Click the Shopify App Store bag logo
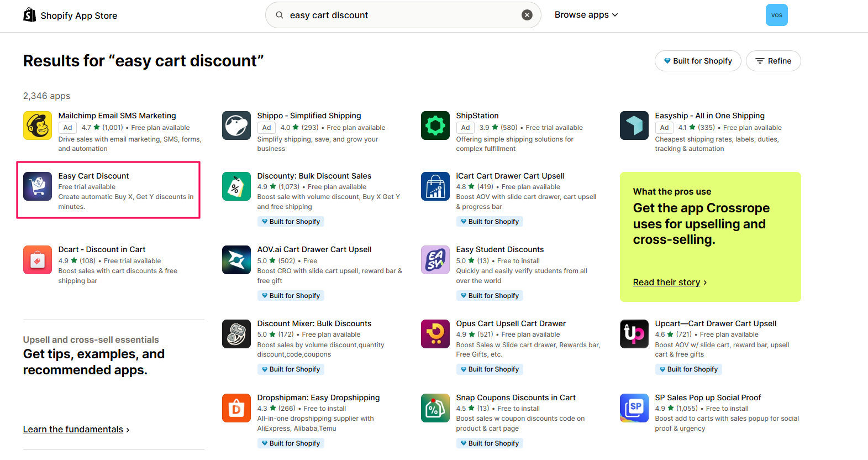Image resolution: width=868 pixels, height=460 pixels. [30, 15]
